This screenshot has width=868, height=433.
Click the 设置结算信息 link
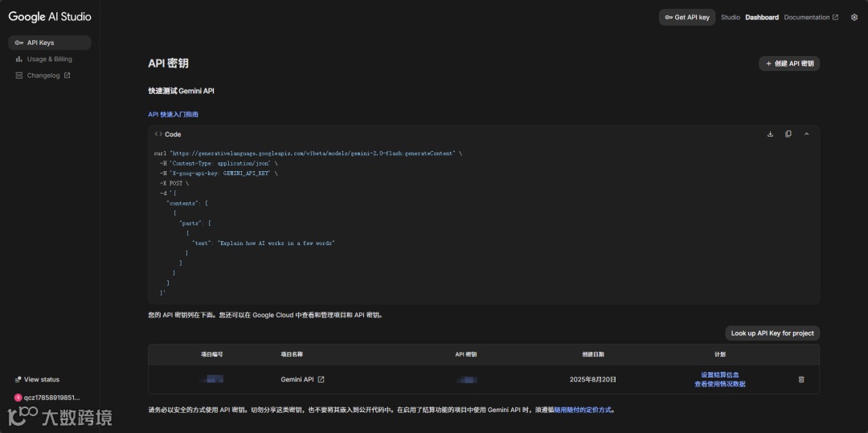click(719, 375)
